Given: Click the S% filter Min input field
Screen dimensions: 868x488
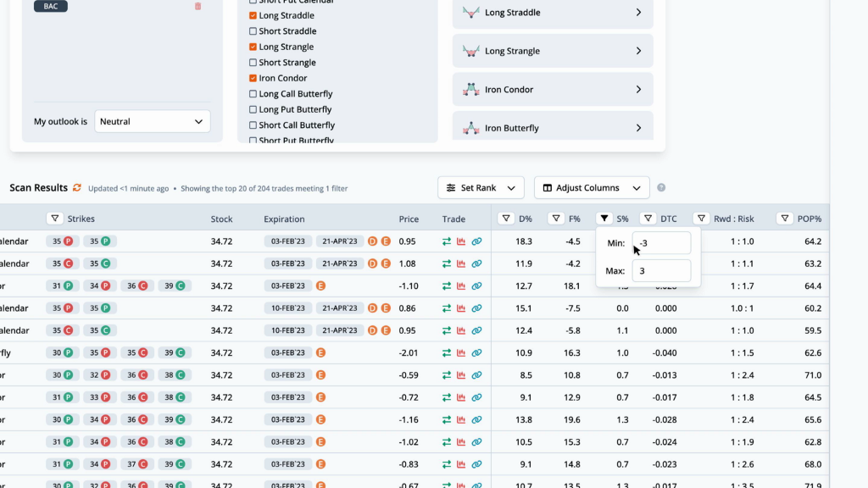Looking at the screenshot, I should pos(661,243).
